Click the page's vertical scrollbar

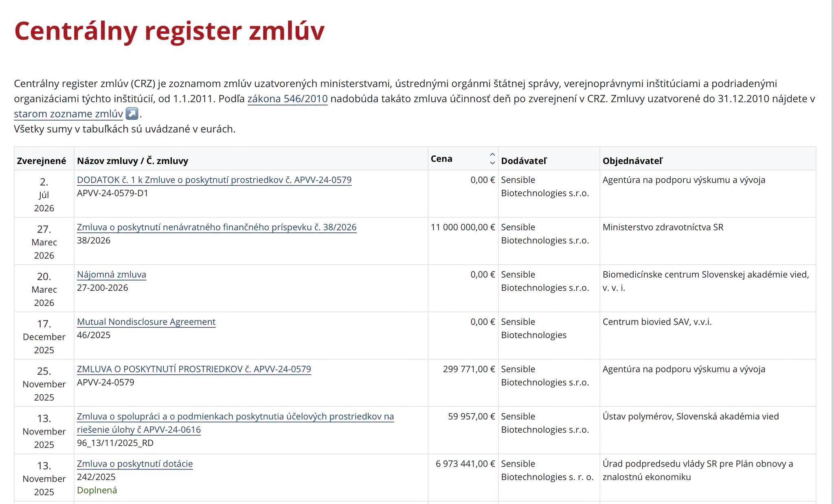click(832, 252)
